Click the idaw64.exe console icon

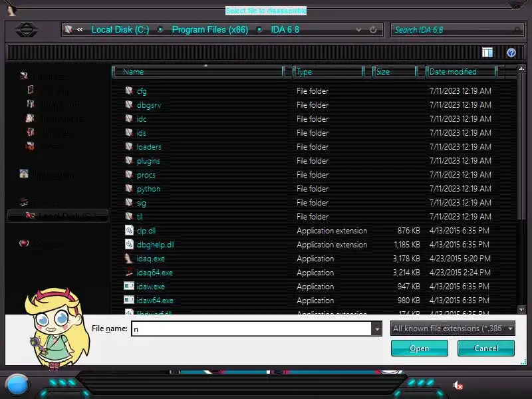(129, 300)
